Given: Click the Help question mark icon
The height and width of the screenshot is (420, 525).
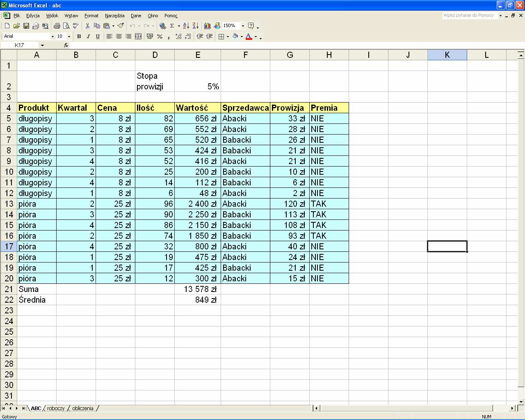Looking at the screenshot, I should 251,26.
